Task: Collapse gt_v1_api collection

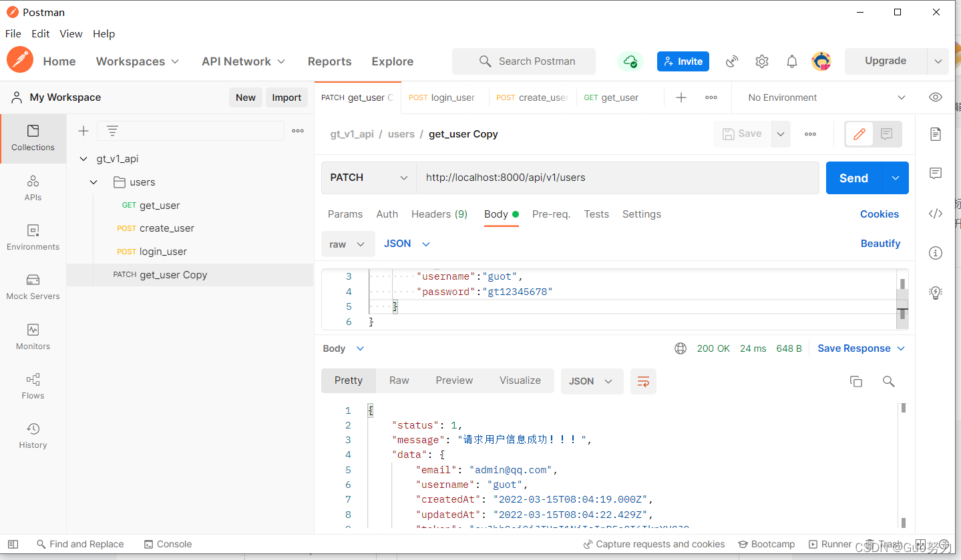Action: pyautogui.click(x=83, y=159)
